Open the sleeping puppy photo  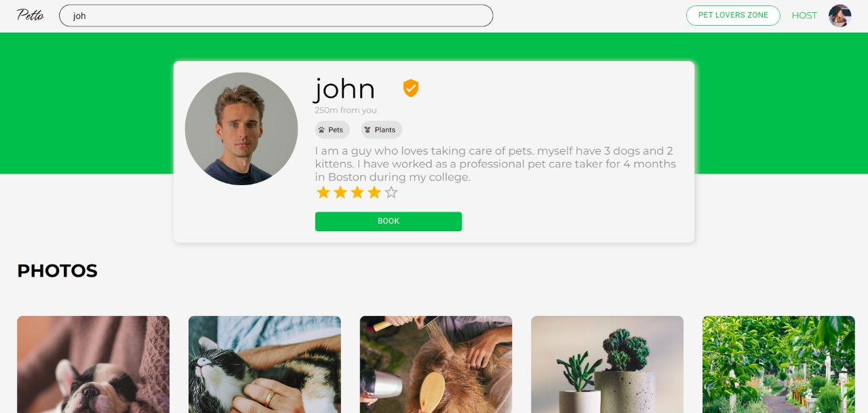point(93,364)
